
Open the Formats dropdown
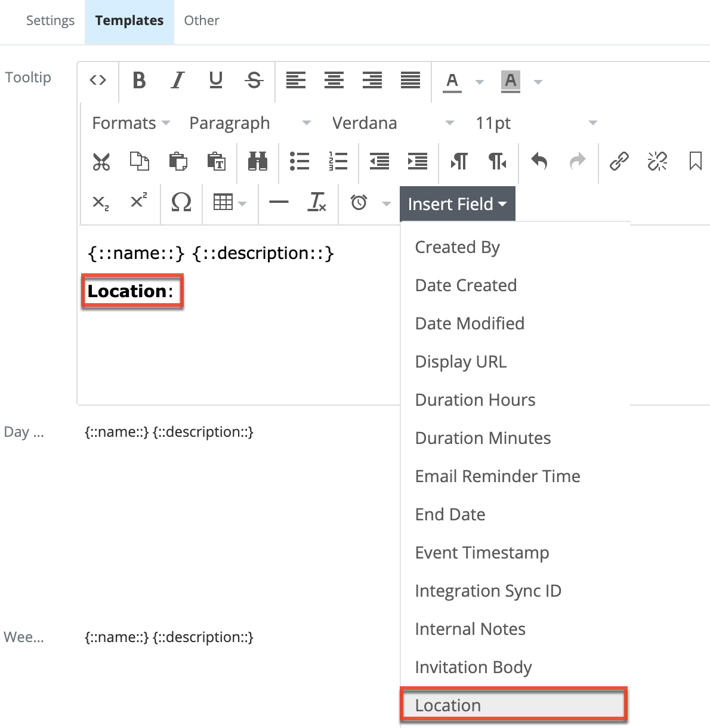point(131,123)
